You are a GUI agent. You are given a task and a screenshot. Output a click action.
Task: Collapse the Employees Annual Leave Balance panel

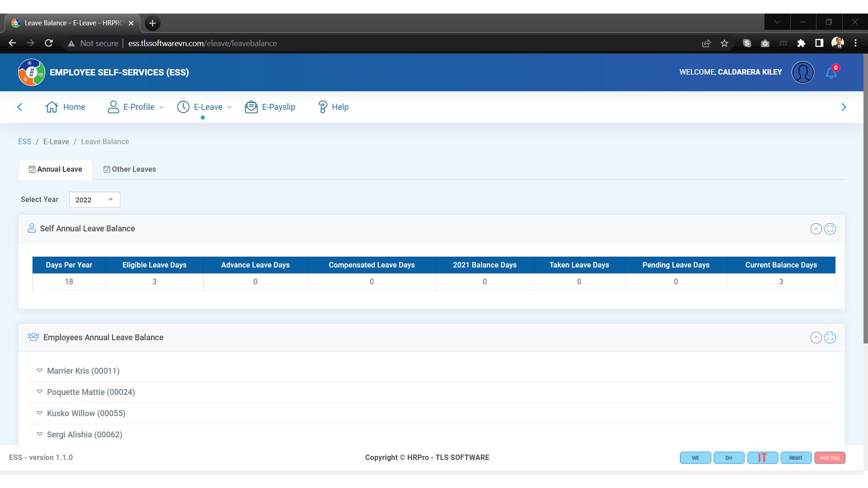click(816, 338)
